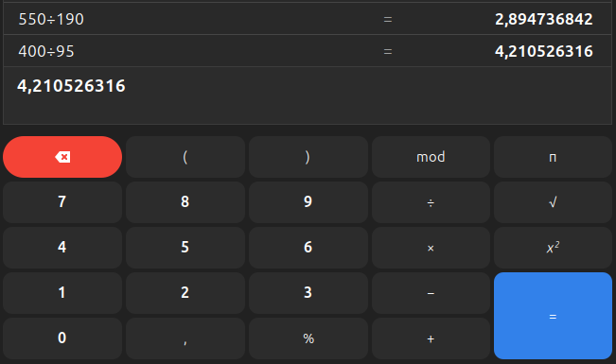616x364 pixels.
Task: Choose the multiplication operator key
Action: coord(431,248)
